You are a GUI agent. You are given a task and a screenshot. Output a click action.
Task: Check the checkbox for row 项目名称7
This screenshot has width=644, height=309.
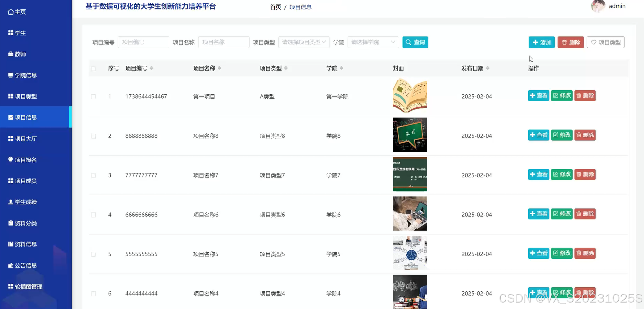(93, 175)
